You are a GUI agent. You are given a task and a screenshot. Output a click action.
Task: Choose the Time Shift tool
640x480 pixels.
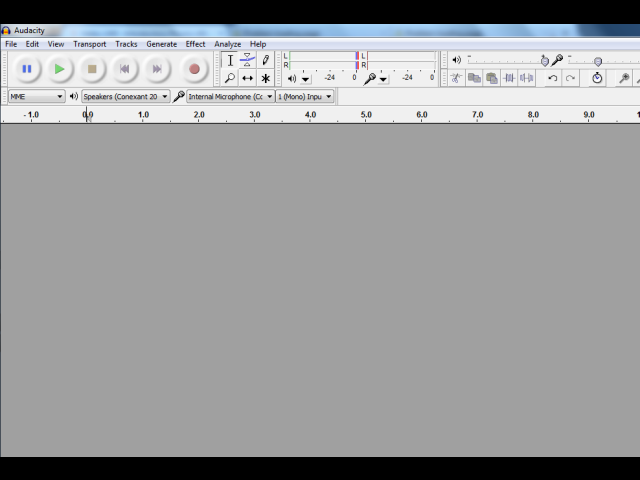247,78
